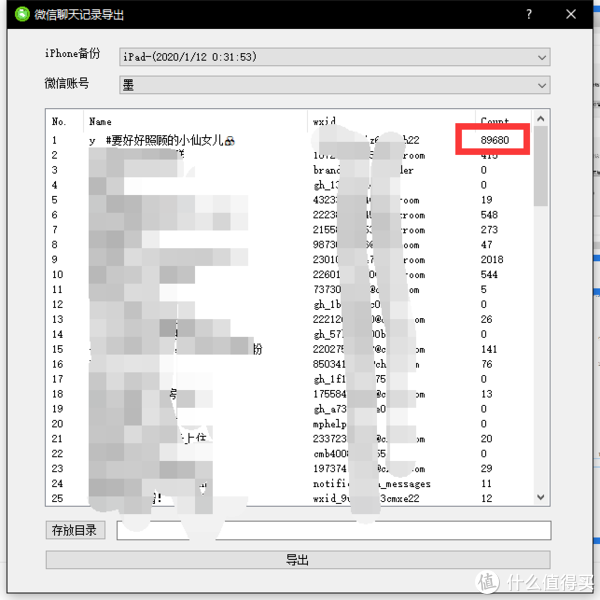Click the No. column header
Viewport: 600px width, 600px height.
click(x=59, y=122)
